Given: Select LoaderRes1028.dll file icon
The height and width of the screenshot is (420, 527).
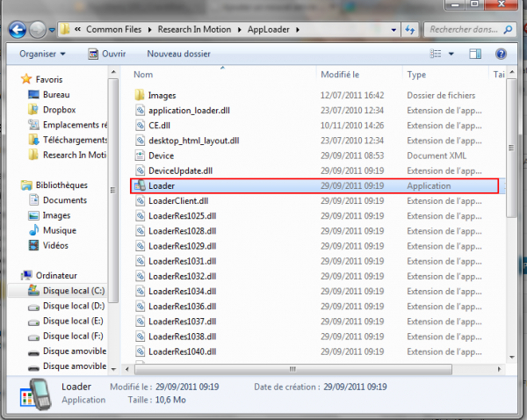Looking at the screenshot, I should [140, 231].
